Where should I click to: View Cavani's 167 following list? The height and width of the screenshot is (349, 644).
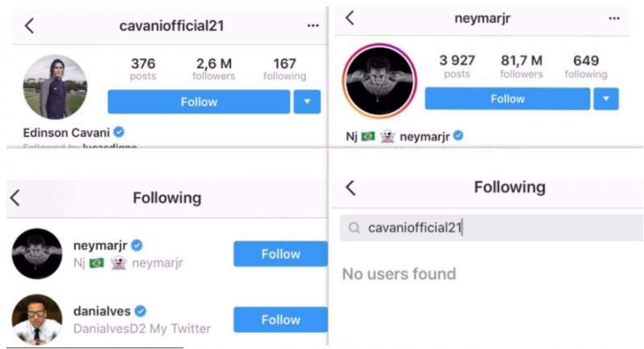click(284, 69)
